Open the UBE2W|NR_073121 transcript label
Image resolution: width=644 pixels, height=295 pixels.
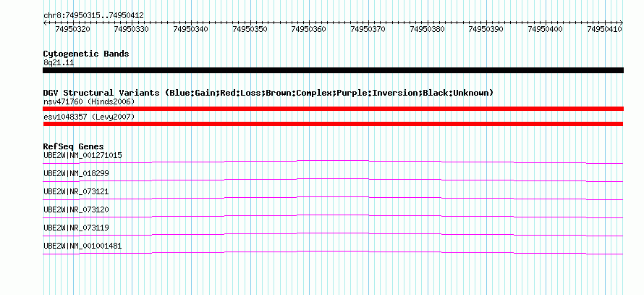coord(77,192)
